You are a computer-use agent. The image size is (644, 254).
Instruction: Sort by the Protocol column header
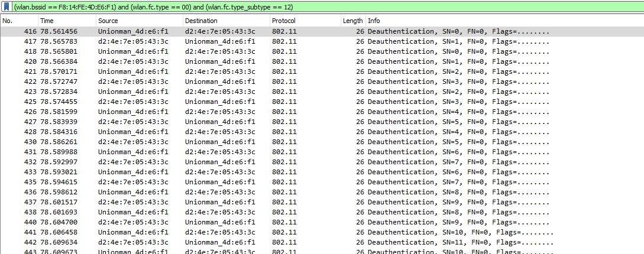click(305, 21)
